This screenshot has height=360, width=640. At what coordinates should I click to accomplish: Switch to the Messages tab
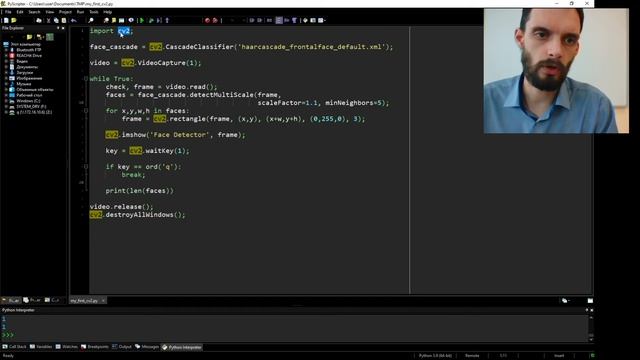pos(147,347)
